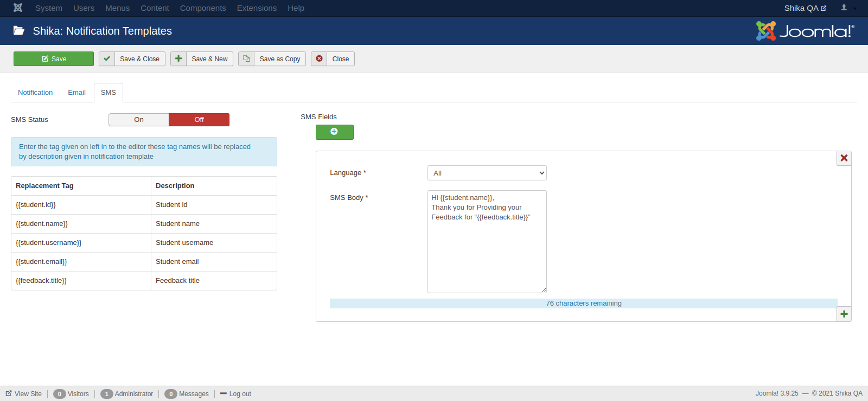Click the copy icon of Save as Copy
The width and height of the screenshot is (868, 401).
(246, 59)
